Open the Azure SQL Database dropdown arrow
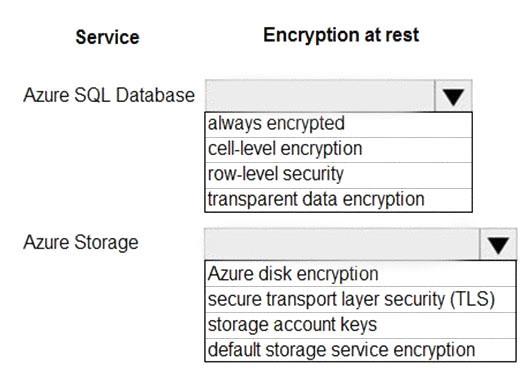This screenshot has height=372, width=523. click(453, 96)
